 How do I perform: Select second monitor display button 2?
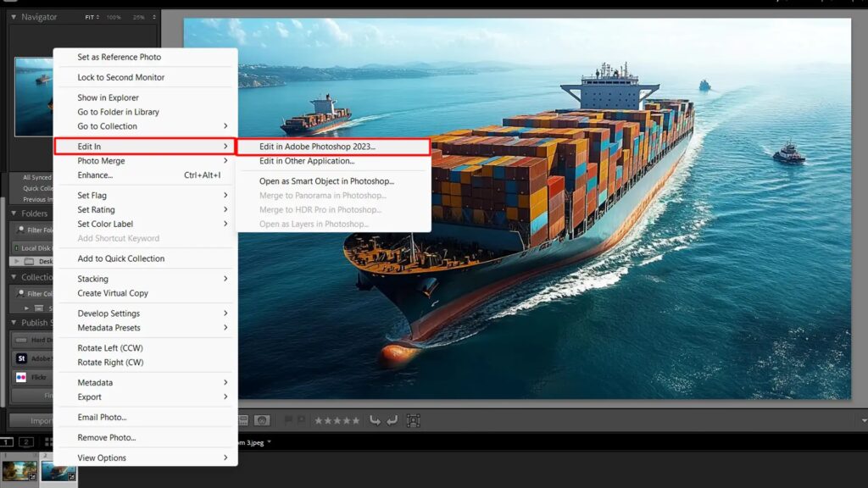(26, 442)
